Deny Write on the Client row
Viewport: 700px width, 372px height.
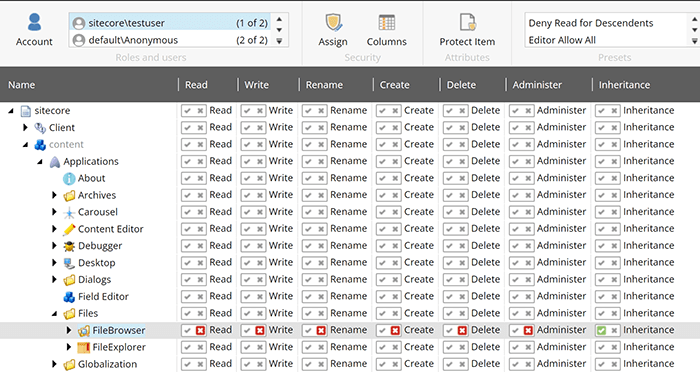260,128
